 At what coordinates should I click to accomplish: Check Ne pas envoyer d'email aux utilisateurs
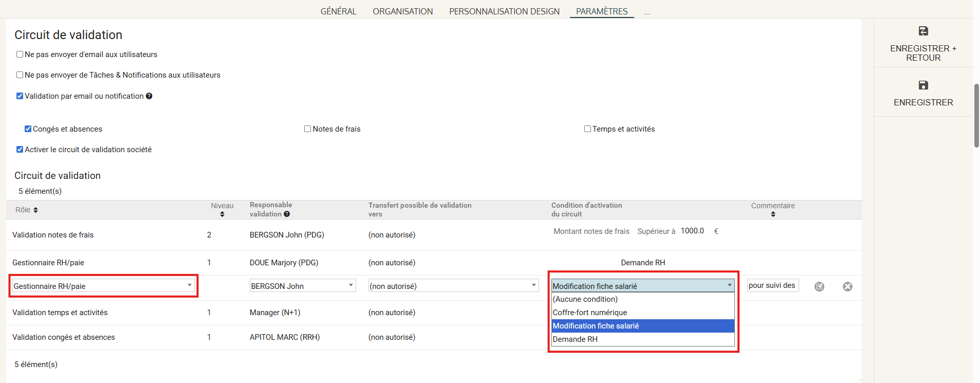click(20, 54)
